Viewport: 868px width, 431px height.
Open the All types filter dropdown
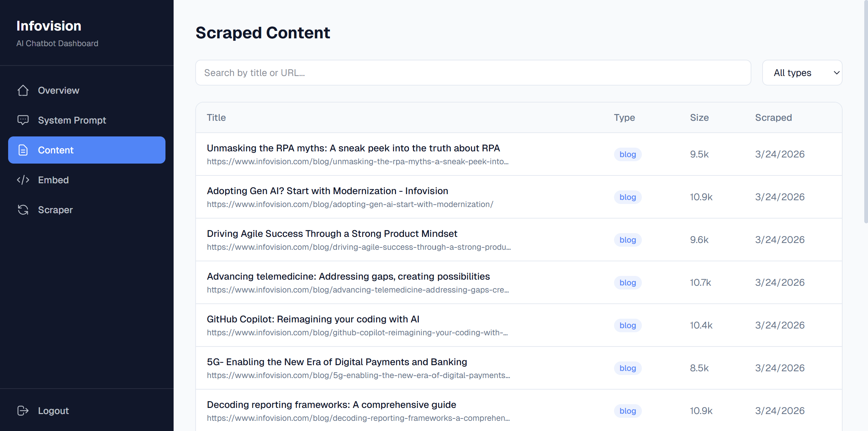(792, 73)
